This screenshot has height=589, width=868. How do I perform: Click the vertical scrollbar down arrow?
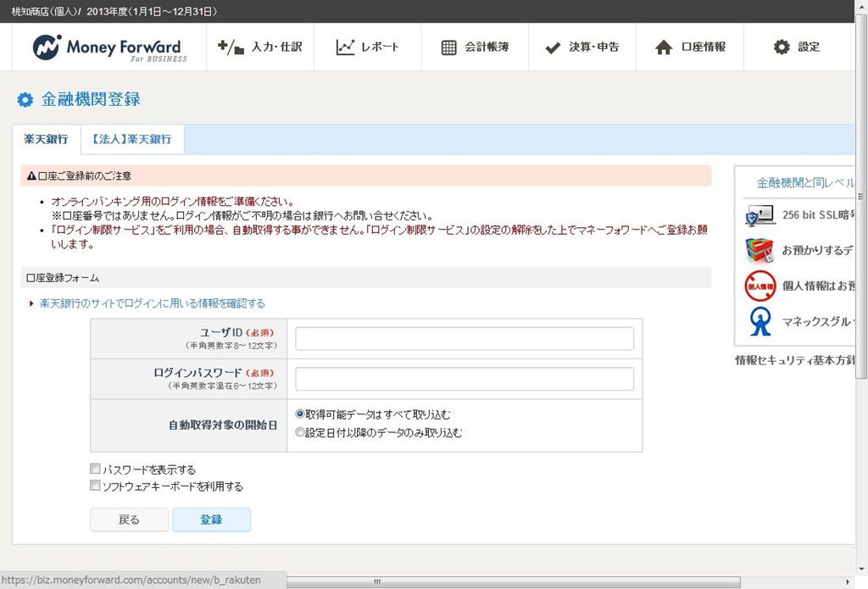tap(861, 569)
